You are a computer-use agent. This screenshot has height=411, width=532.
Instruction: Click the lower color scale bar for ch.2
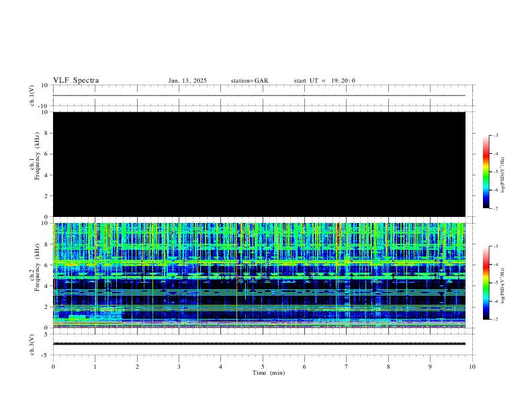click(486, 283)
